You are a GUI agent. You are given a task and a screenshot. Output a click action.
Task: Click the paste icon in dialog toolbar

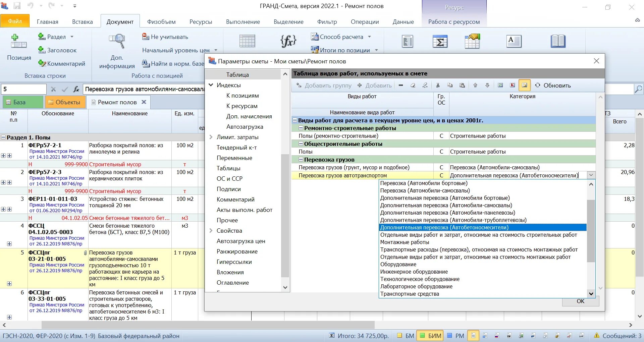(462, 85)
